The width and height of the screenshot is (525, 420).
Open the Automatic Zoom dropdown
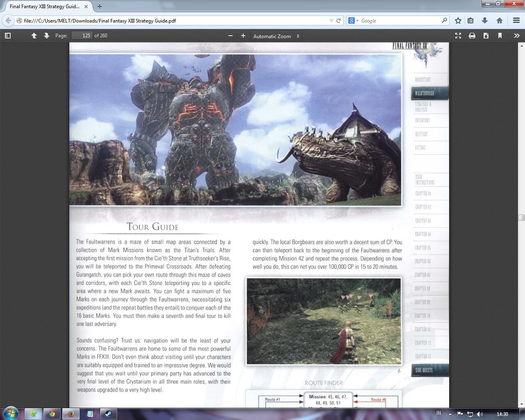click(276, 36)
